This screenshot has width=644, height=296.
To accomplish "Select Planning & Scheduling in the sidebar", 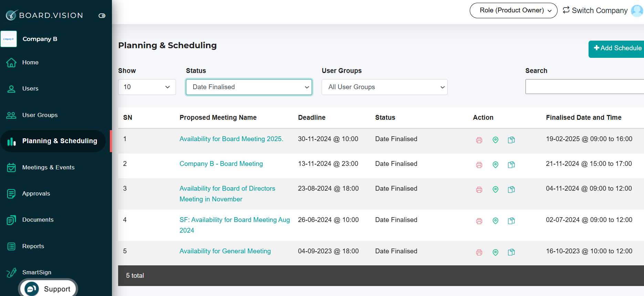I will pos(53,141).
